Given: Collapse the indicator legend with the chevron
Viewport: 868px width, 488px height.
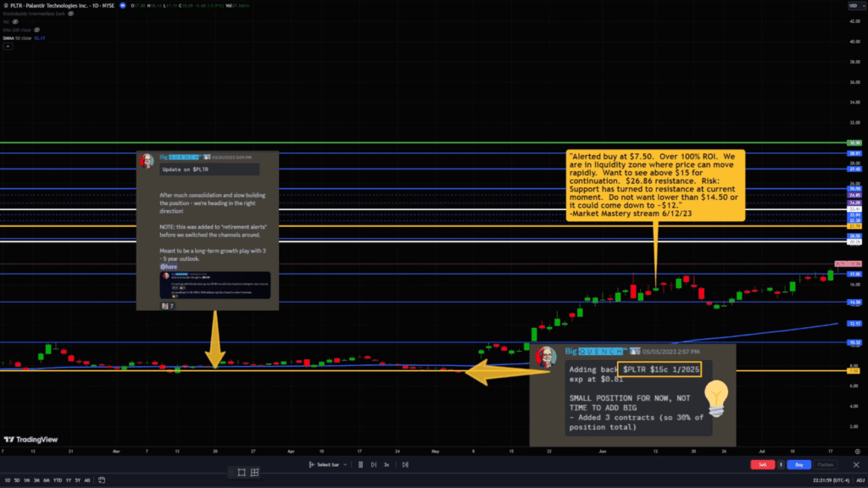Looking at the screenshot, I should point(7,45).
